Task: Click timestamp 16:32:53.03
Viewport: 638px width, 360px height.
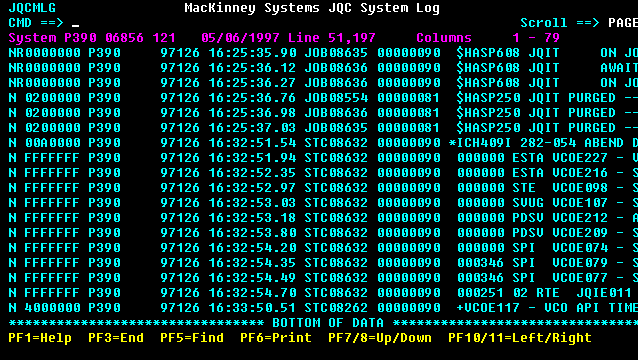Action: pos(252,203)
